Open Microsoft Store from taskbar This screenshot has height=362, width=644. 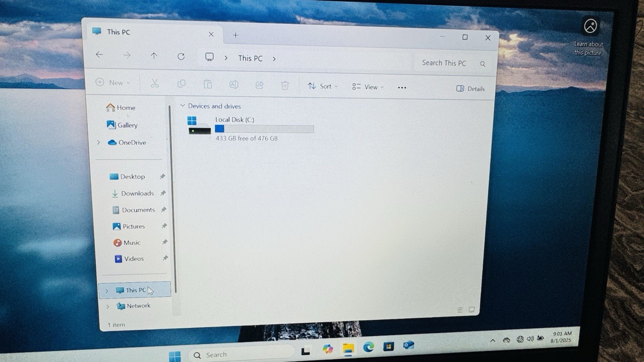click(388, 346)
